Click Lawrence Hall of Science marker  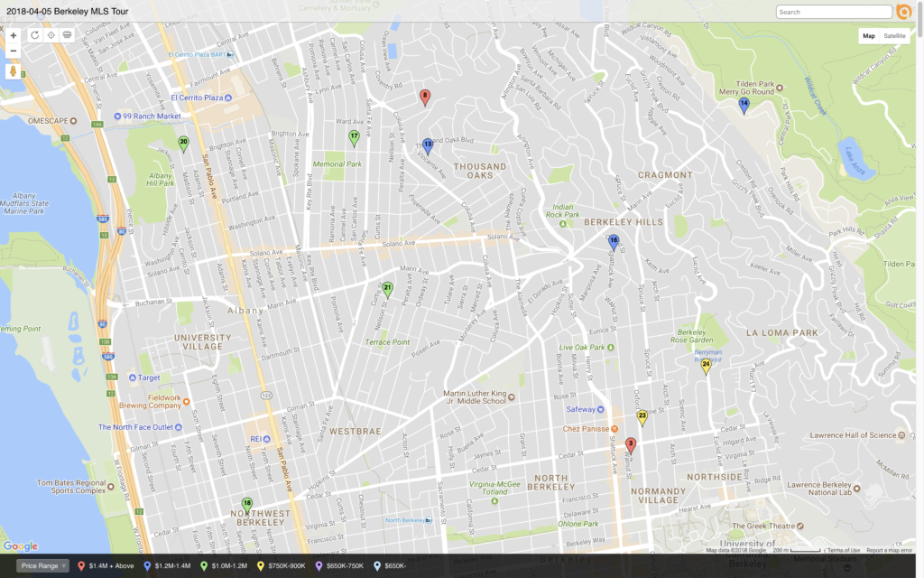tap(901, 435)
